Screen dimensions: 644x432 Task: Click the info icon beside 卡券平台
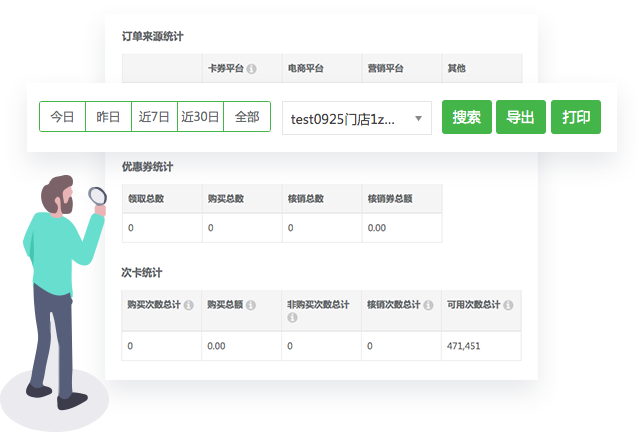[251, 69]
